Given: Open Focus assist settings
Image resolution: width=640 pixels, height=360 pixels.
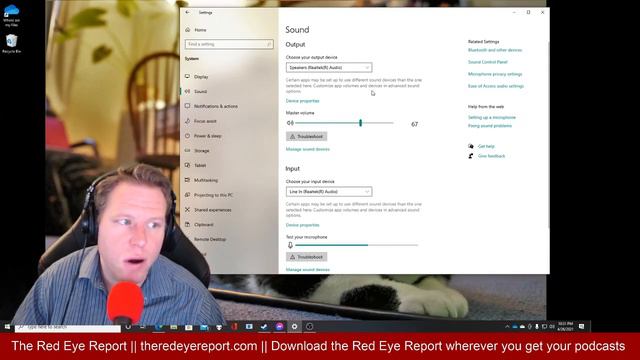Looking at the screenshot, I should point(205,121).
